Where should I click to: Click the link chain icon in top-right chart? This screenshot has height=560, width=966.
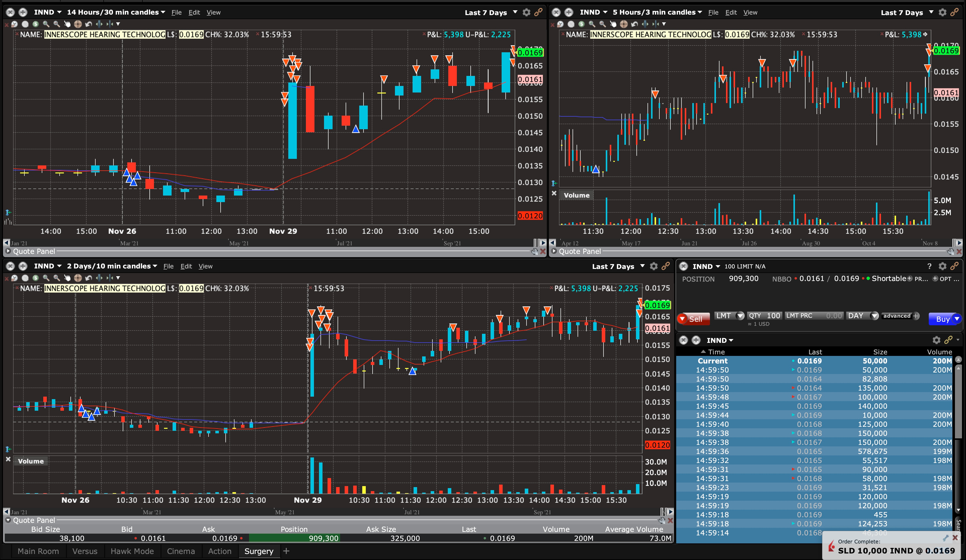tap(954, 12)
